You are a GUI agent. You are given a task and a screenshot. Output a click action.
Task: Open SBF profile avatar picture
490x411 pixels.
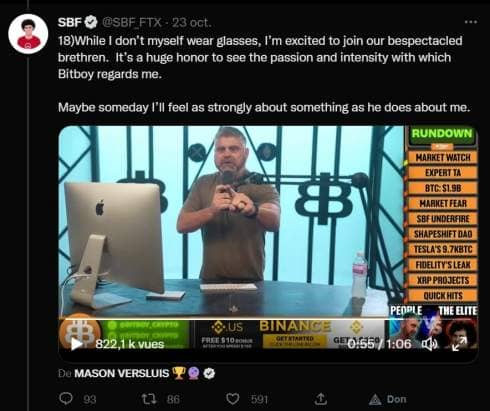28,34
